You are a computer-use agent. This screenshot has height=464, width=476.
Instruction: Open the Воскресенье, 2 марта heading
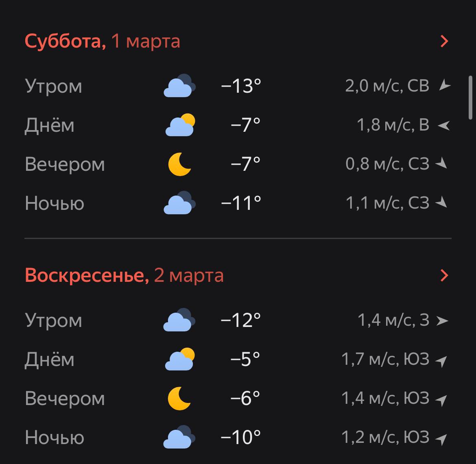[124, 275]
